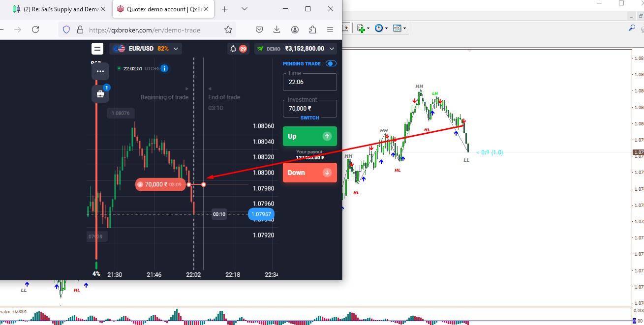Click the green Up trade button
The image size is (644, 325).
pos(310,136)
